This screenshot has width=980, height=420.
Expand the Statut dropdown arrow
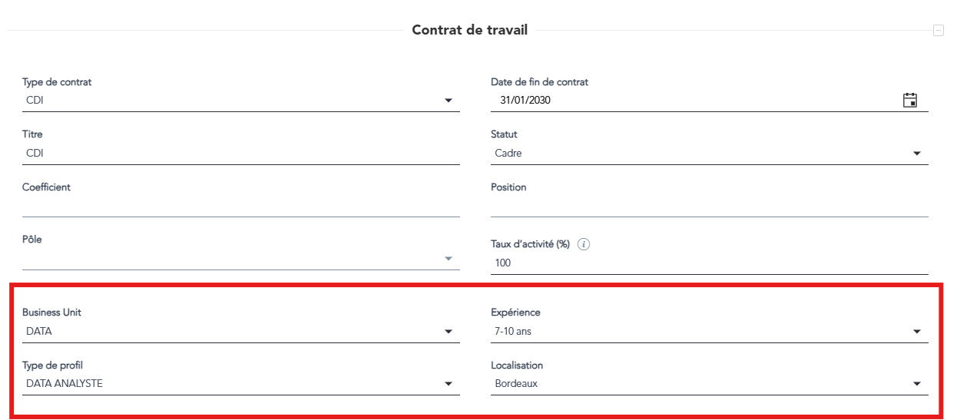916,154
